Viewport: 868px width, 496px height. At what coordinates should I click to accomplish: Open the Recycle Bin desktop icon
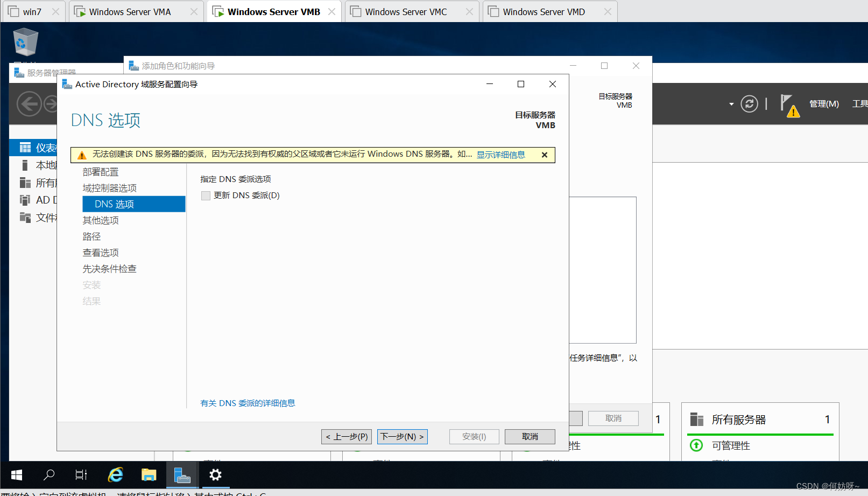(25, 42)
